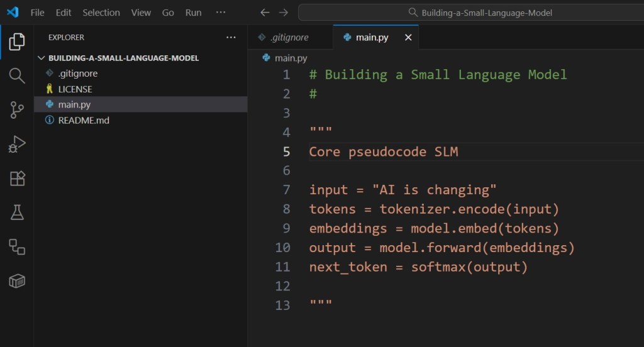Open the Containers view icon

[x=17, y=281]
